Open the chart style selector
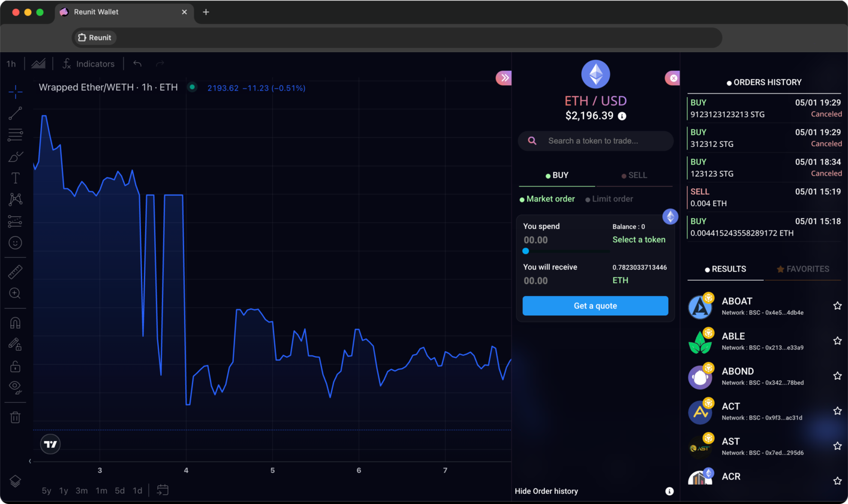This screenshot has height=504, width=848. coord(38,63)
